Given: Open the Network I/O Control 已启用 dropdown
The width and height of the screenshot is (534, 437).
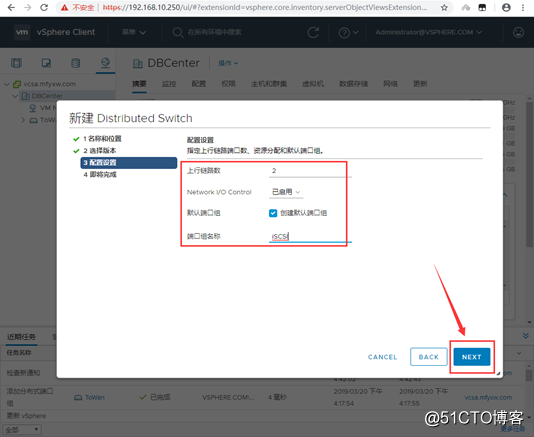Looking at the screenshot, I should pyautogui.click(x=286, y=192).
